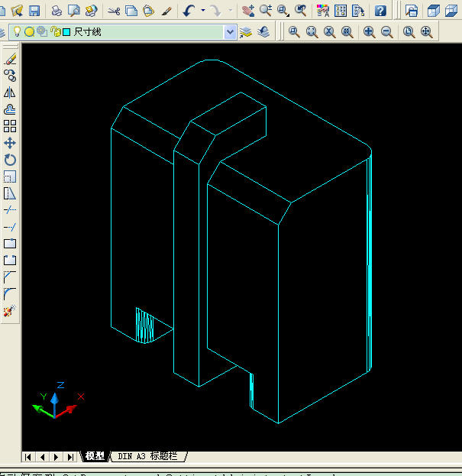Click Zoom Extents icon
Screen dimensions: 462x476
coord(427,32)
